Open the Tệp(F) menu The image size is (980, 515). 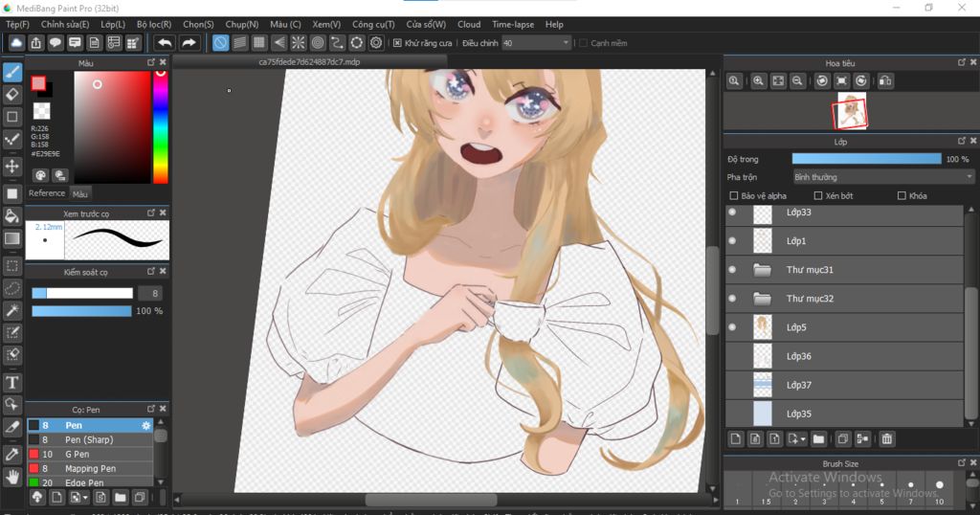[x=17, y=24]
